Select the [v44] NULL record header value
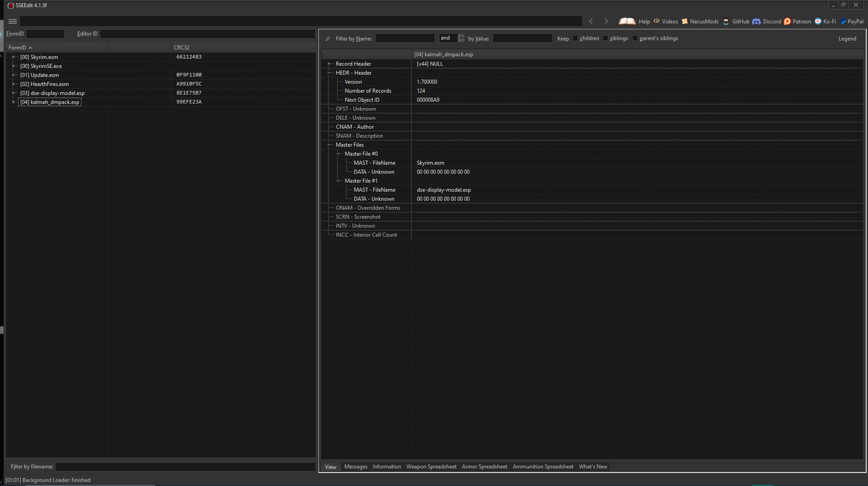 (429, 64)
